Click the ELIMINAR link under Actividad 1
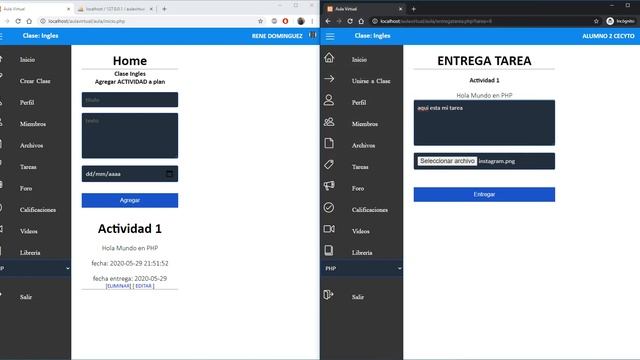Viewport: 640px width, 360px height. (x=118, y=286)
